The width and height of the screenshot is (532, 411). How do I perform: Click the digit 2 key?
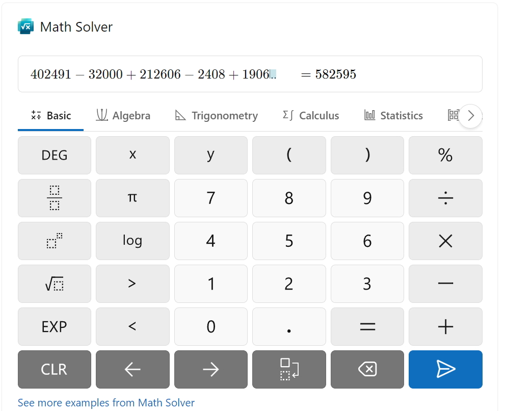(x=289, y=284)
